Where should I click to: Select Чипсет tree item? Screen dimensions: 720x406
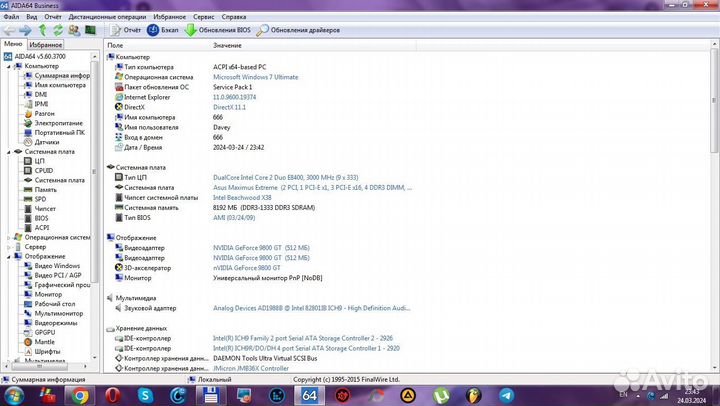[40, 209]
